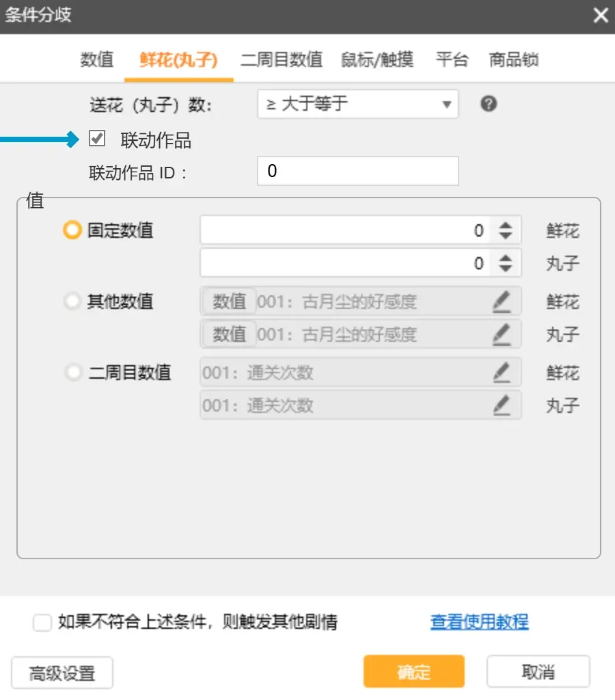615x700 pixels.
Task: Click spinner arrows of 鲜花 fixed value
Action: click(x=505, y=230)
